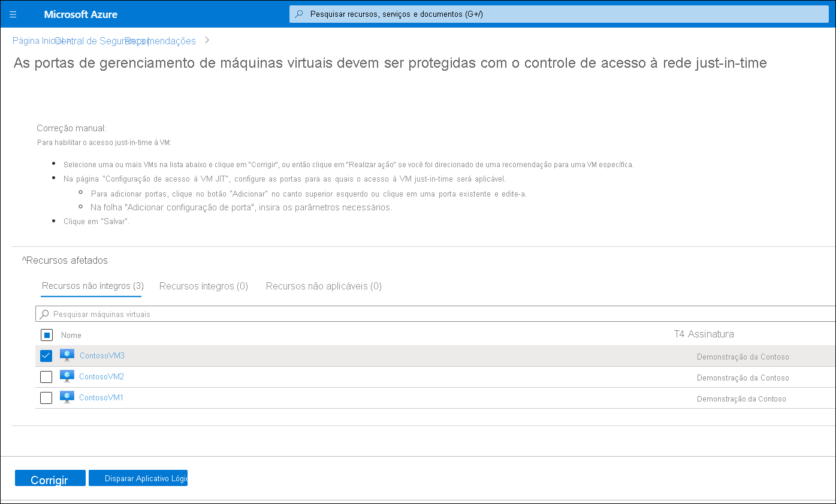The width and height of the screenshot is (836, 504).
Task: Sort by the Assinatura column header
Action: [x=711, y=334]
